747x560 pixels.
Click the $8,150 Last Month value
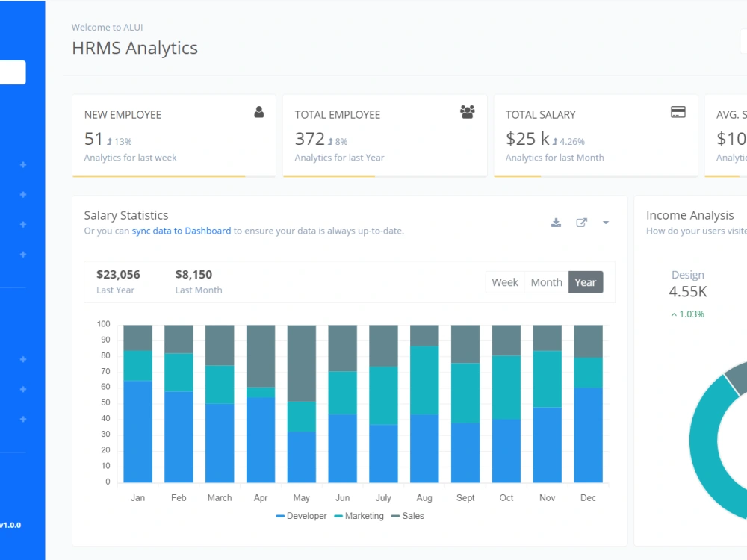[x=193, y=274]
